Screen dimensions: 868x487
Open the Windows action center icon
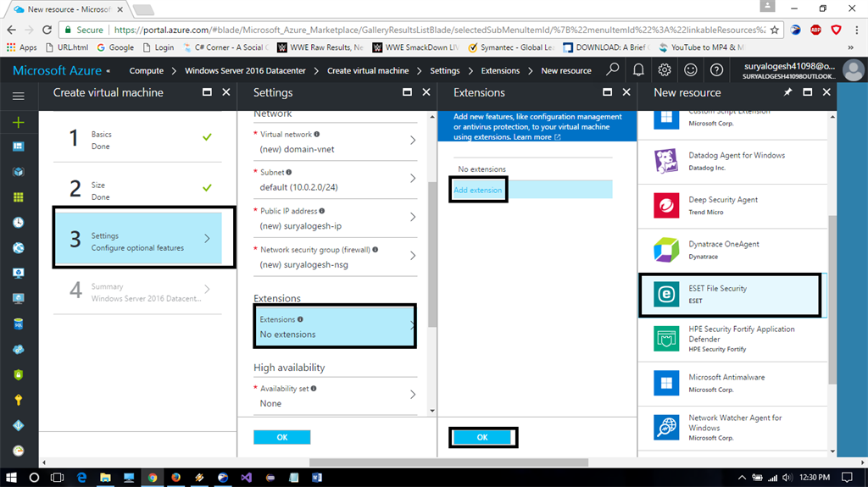[x=847, y=478]
